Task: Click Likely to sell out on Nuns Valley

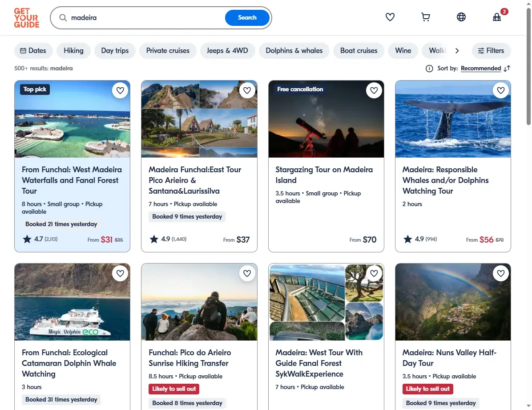Action: click(x=427, y=389)
